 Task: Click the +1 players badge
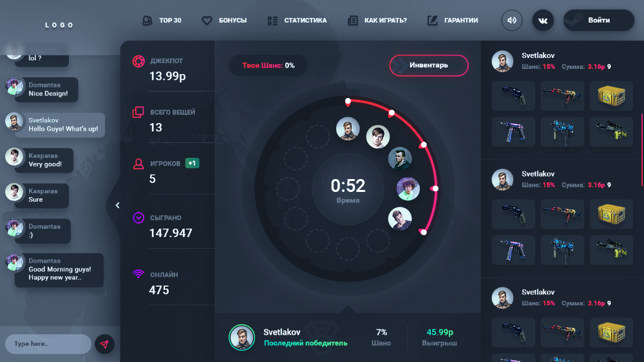click(x=192, y=163)
